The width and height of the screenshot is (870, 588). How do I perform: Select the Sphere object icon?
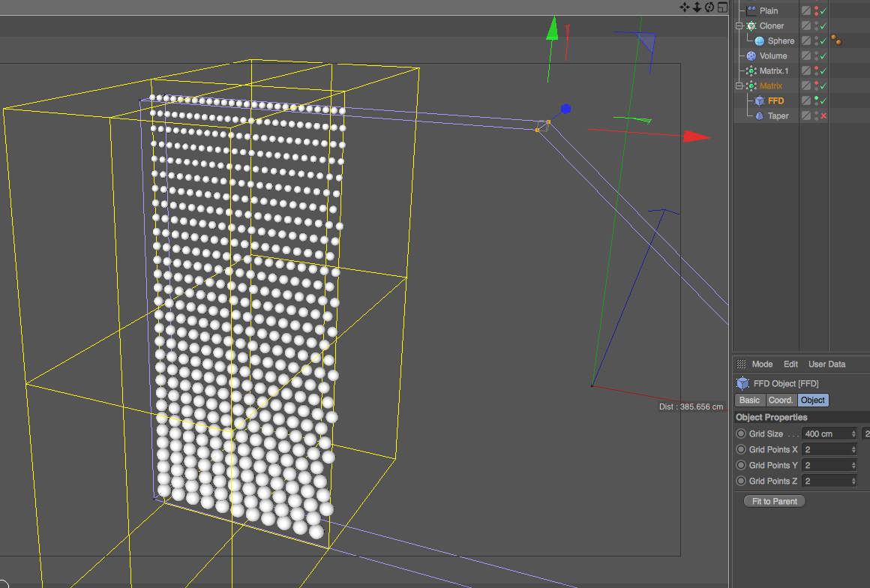tap(759, 40)
